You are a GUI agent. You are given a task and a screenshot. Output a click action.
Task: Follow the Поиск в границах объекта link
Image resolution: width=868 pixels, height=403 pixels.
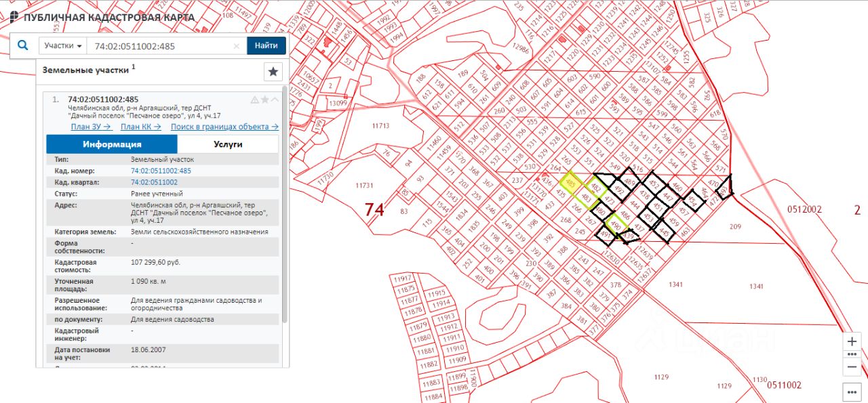coord(224,127)
